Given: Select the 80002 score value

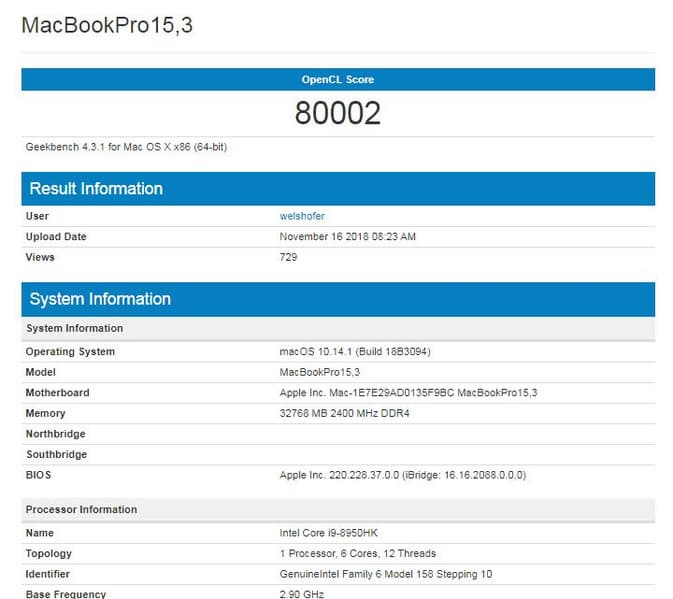Looking at the screenshot, I should point(338,113).
